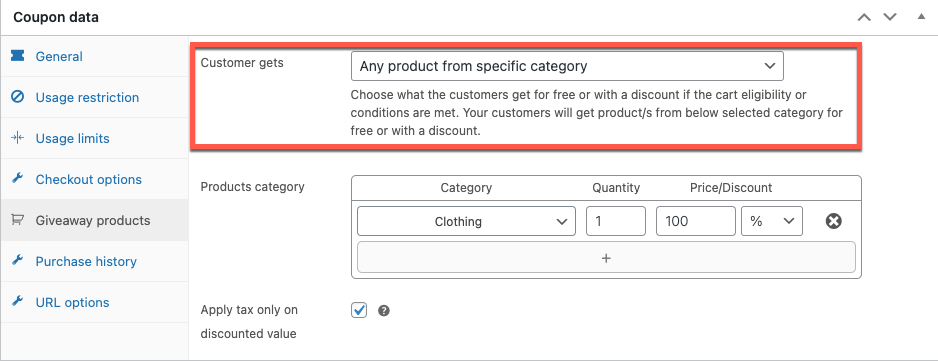The width and height of the screenshot is (938, 361).
Task: Click the Price/Discount value field
Action: 696,222
